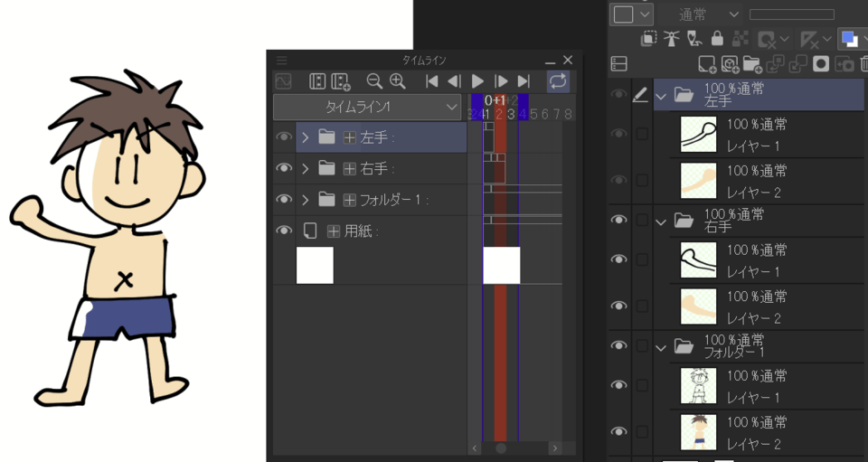
Task: Toggle the lock layer icon
Action: [x=717, y=38]
